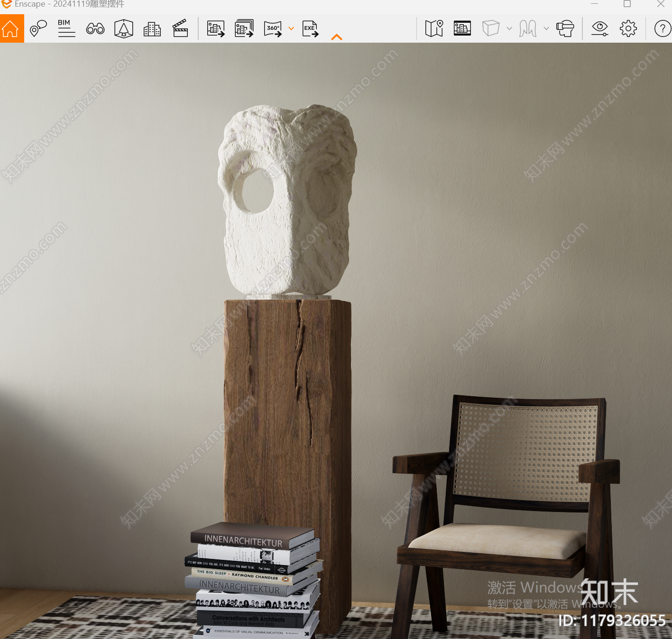Viewport: 672px width, 639px height.
Task: Open the video editor clapperboard icon
Action: pos(180,28)
